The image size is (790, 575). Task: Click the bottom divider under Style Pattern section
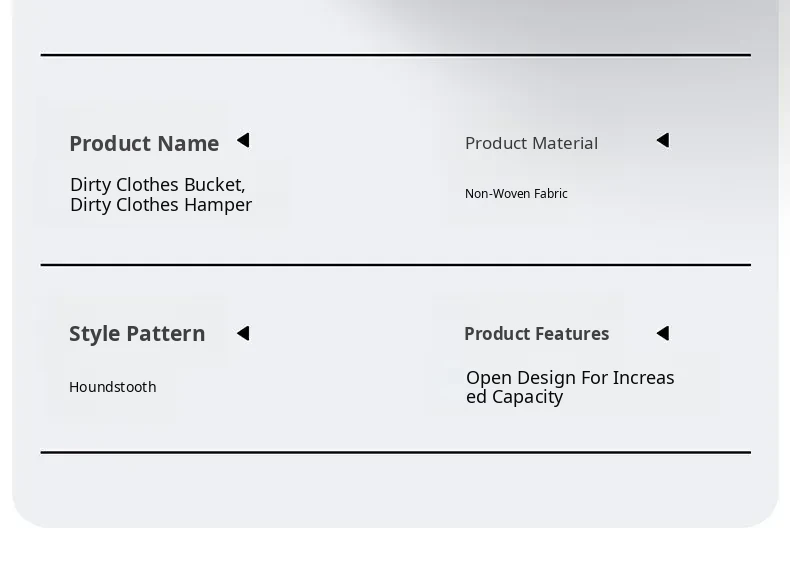pyautogui.click(x=395, y=452)
